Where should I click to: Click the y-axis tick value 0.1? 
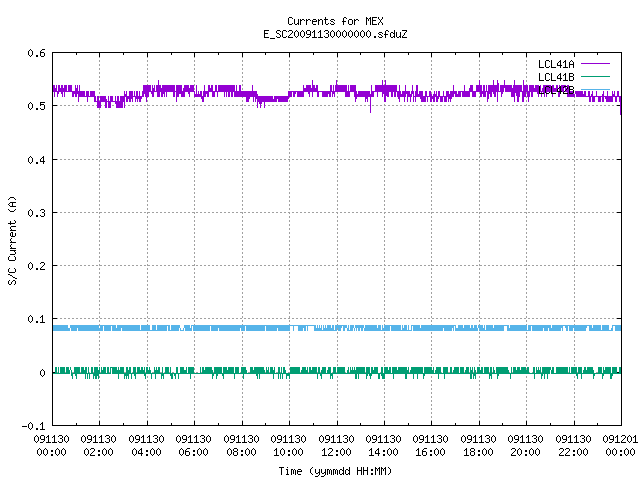tap(36, 319)
